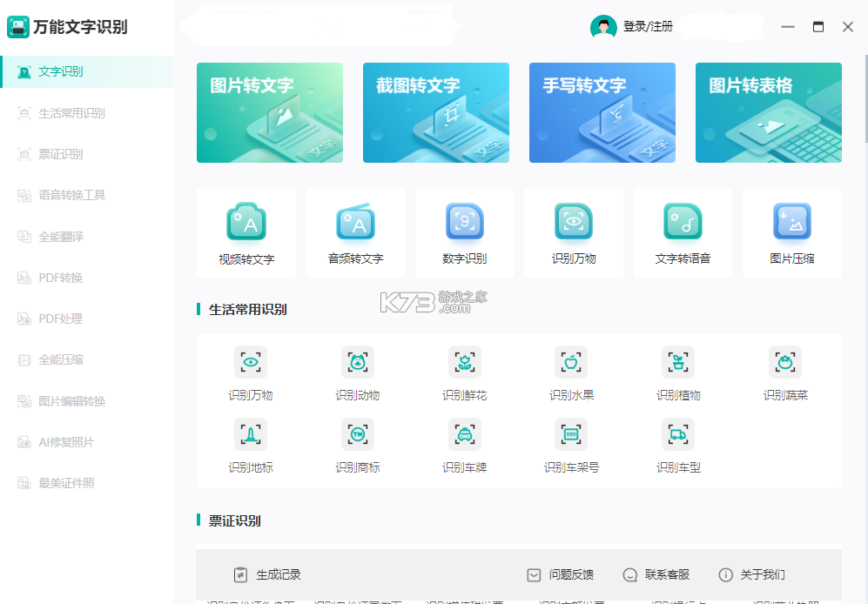Select the 识别地标 icon
Image resolution: width=868 pixels, height=604 pixels.
(x=250, y=434)
